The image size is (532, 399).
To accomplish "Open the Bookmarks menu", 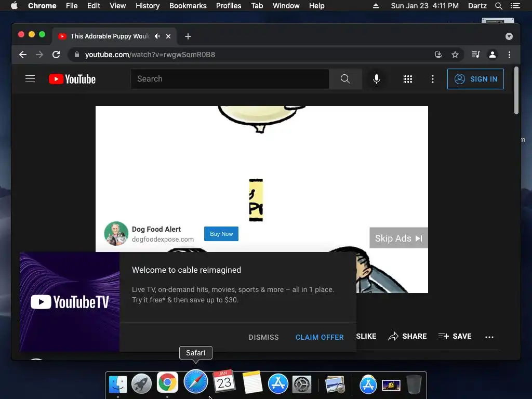I will pos(188,6).
